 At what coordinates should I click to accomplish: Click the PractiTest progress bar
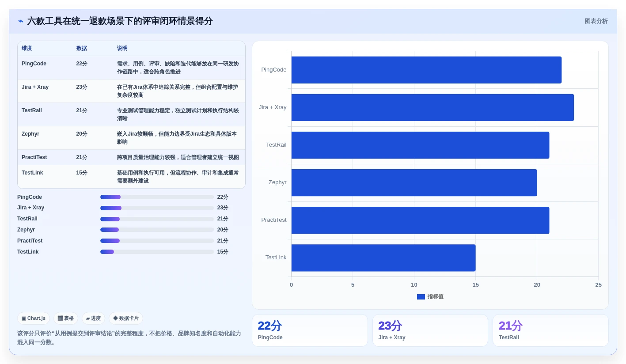click(157, 241)
